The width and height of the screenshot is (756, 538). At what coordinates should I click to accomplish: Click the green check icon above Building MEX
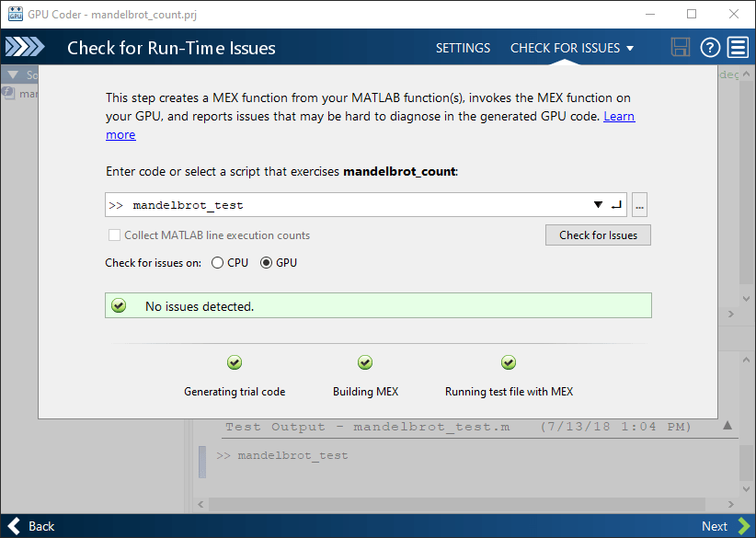coord(365,362)
